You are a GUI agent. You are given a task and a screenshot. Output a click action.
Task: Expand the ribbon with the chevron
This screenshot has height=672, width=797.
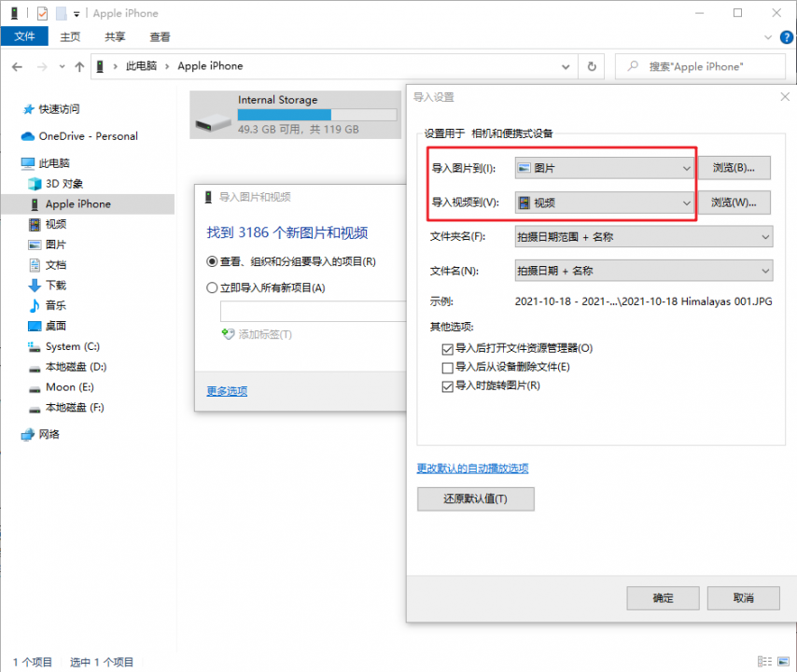768,37
